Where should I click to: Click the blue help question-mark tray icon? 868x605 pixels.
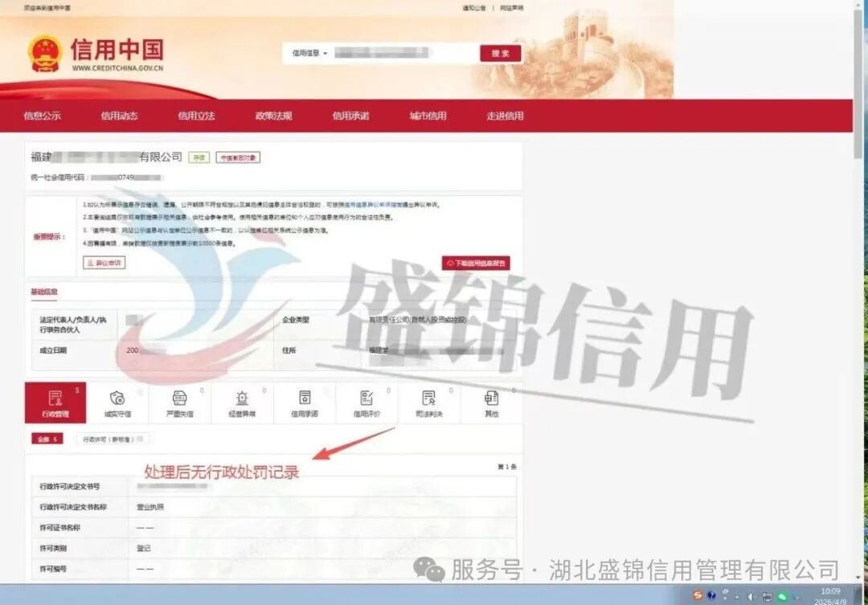711,595
